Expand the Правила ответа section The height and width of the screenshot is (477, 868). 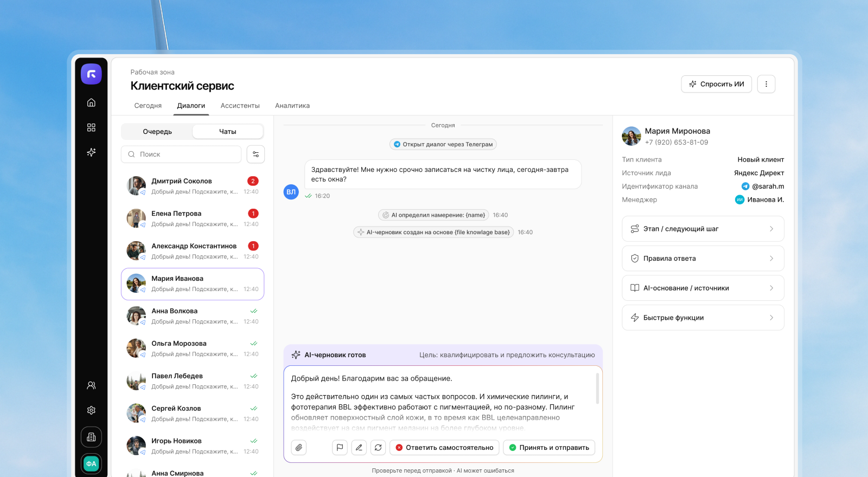(x=703, y=259)
